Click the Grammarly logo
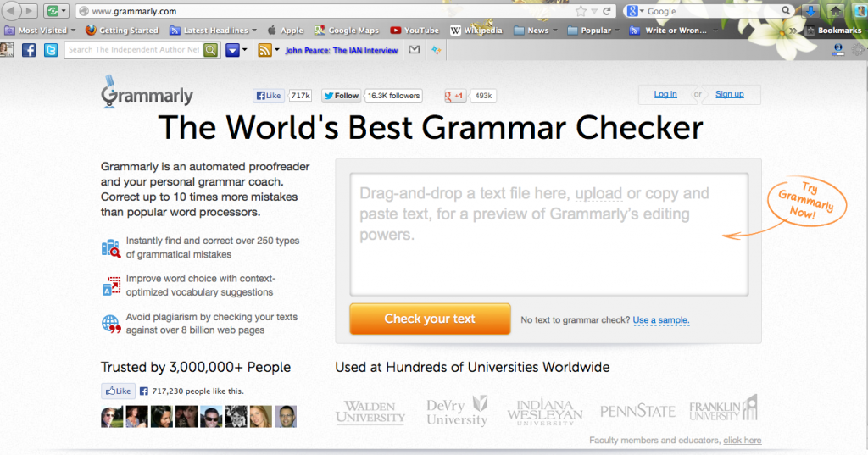 click(147, 92)
